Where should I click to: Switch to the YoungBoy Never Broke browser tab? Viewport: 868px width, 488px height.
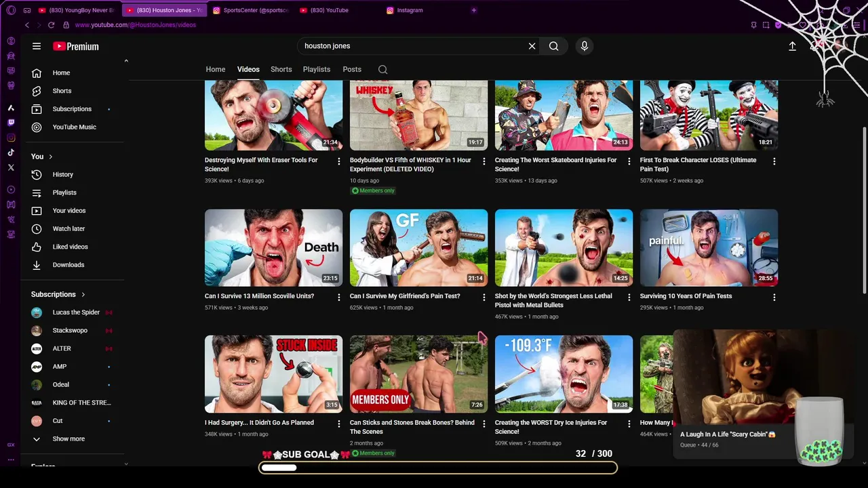coord(77,10)
